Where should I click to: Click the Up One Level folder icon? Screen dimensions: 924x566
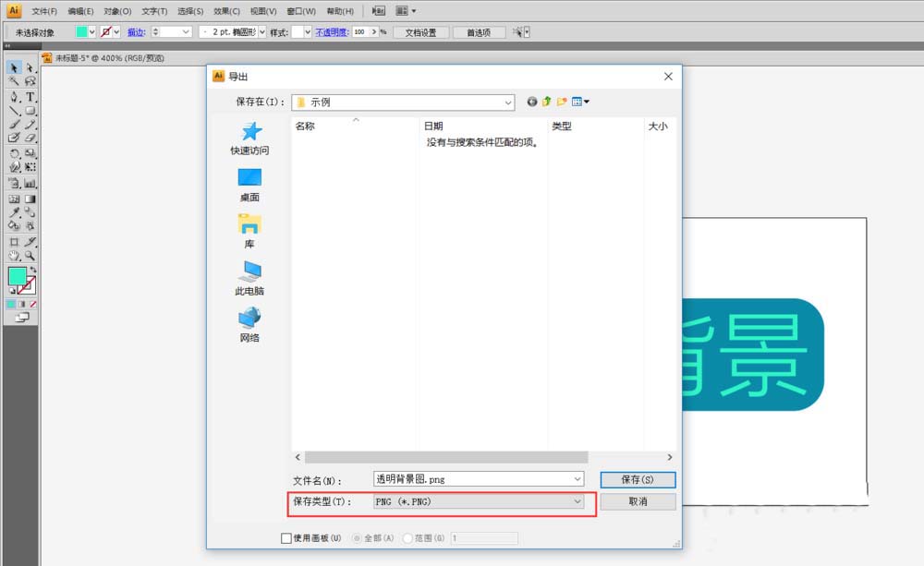click(545, 102)
